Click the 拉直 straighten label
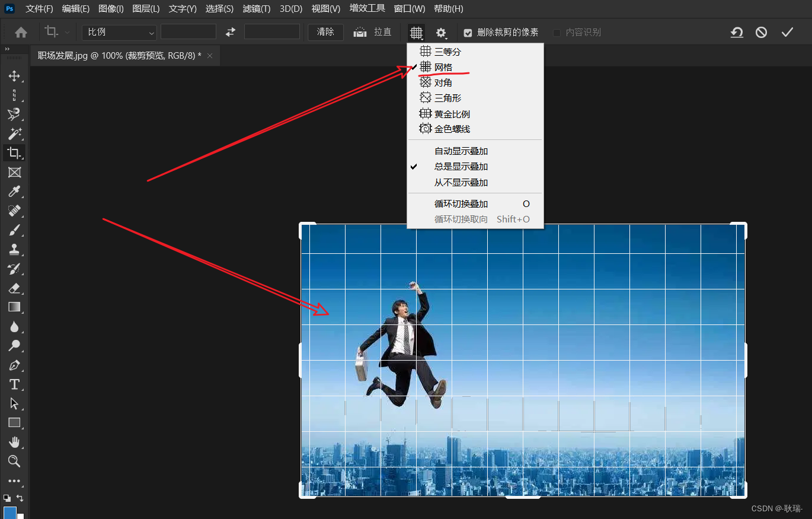Image resolution: width=812 pixels, height=519 pixels. point(382,32)
